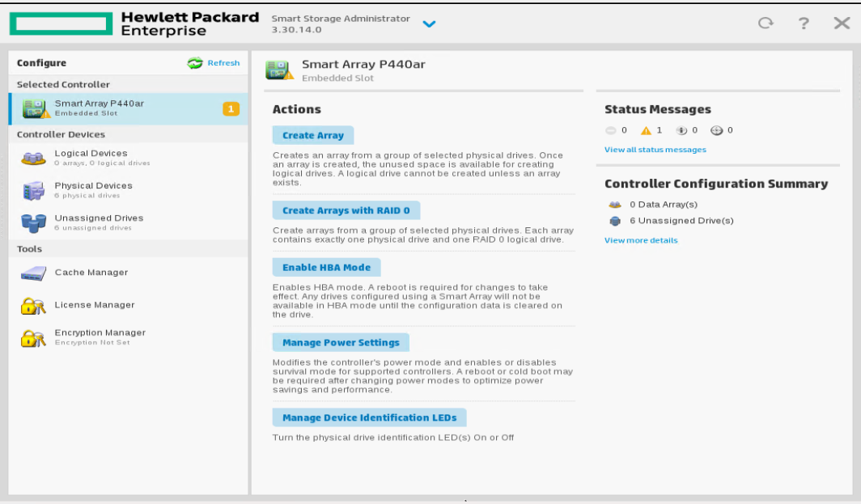
Task: Open Manage Power Settings
Action: [x=341, y=342]
